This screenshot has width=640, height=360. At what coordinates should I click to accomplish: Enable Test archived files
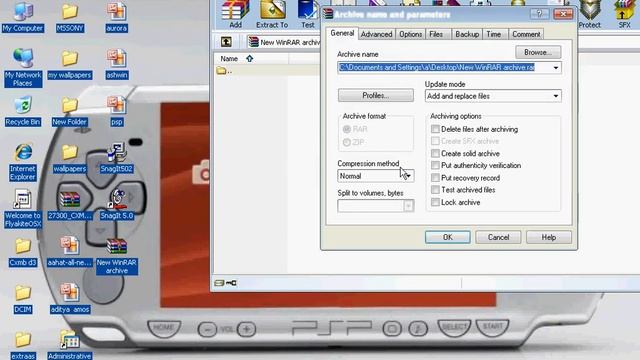pyautogui.click(x=435, y=190)
